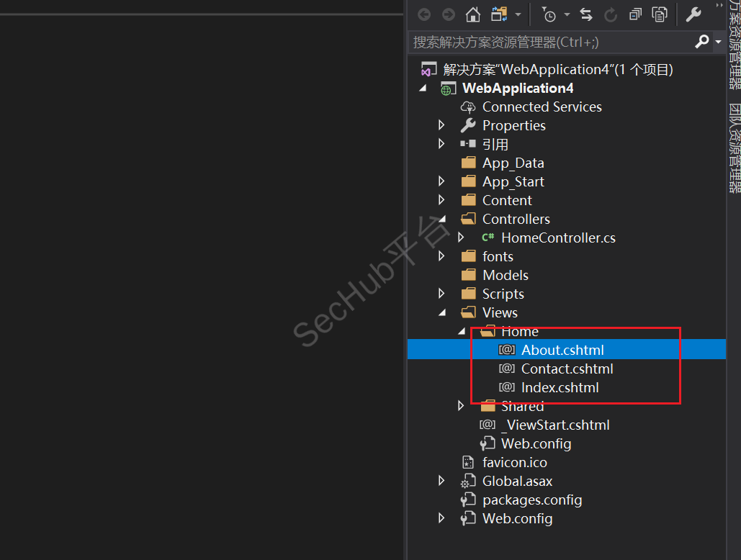Click the Solution Explorer search box
741x560 pixels.
pos(551,42)
